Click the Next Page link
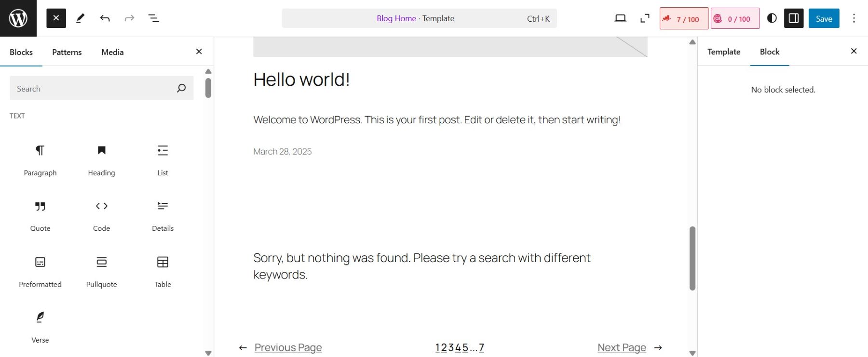The height and width of the screenshot is (357, 868). coord(621,347)
